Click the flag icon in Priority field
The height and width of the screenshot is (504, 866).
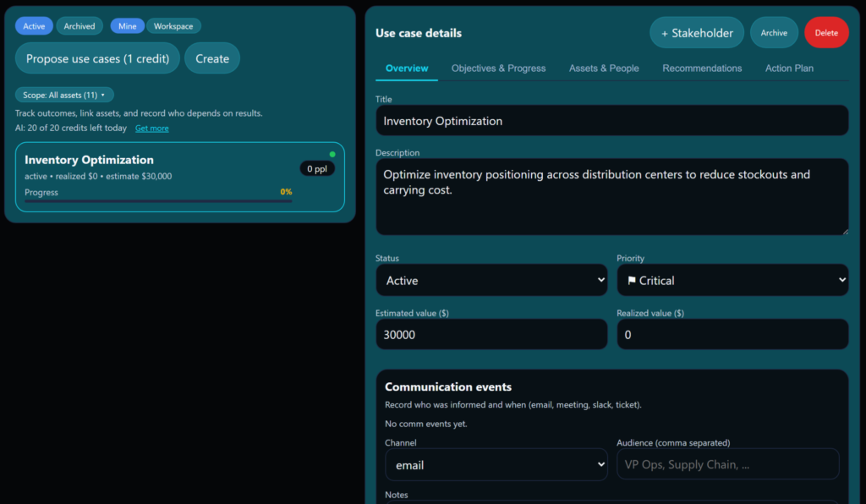[631, 281]
